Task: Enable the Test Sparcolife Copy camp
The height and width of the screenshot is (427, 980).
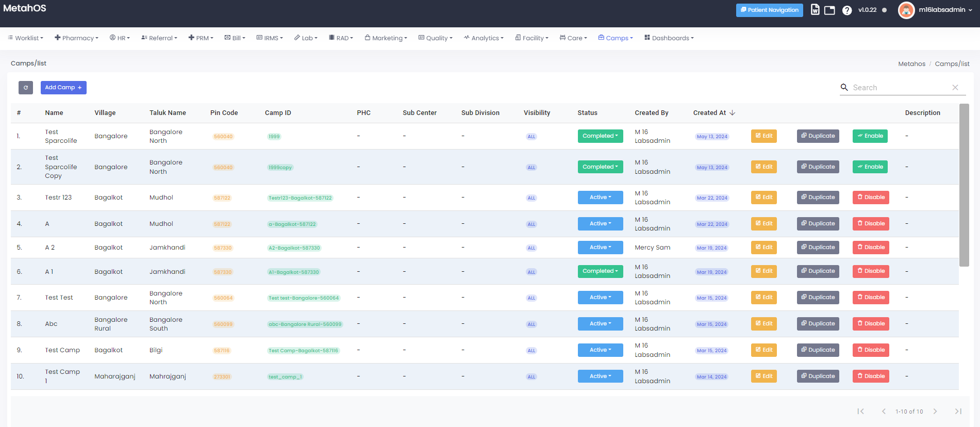Action: 870,167
